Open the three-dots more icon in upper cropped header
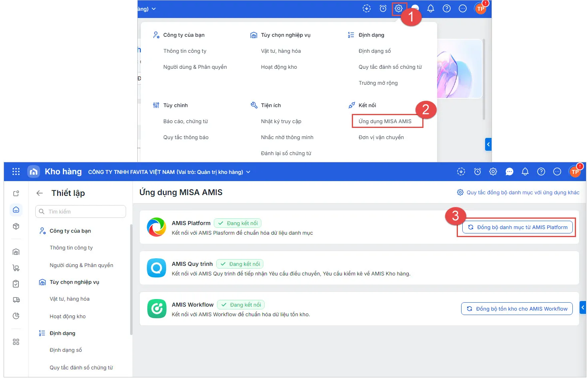Viewport: 588px width, 381px height. tap(463, 8)
